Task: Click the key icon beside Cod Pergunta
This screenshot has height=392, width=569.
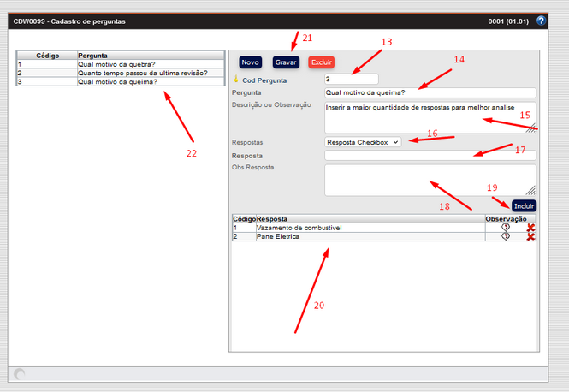Action: click(x=236, y=80)
